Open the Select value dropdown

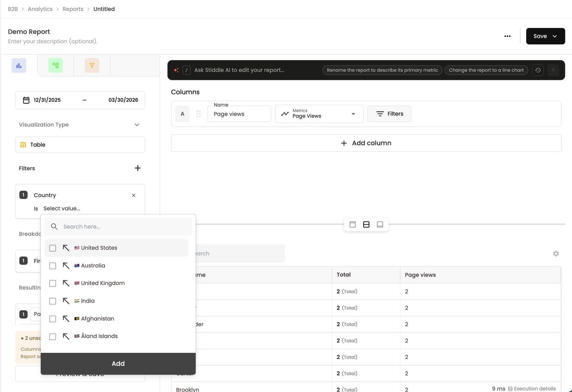(x=62, y=209)
